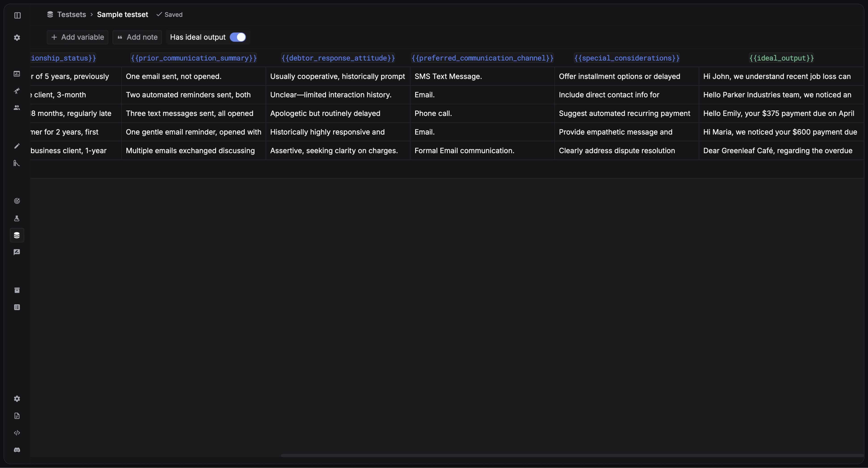Click the 'Hi Maria, we noticed your $600' cell
868x468 pixels.
click(x=781, y=132)
